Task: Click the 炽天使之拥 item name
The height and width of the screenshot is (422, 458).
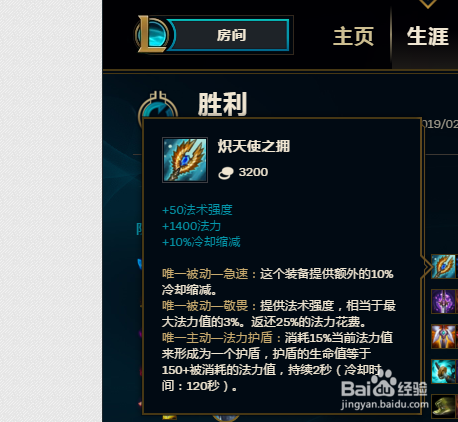Action: [254, 146]
